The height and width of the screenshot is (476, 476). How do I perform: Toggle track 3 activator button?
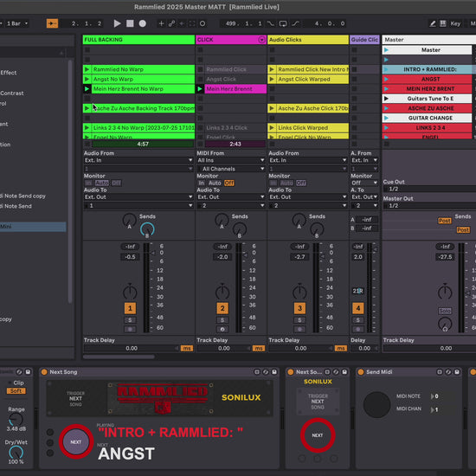pyautogui.click(x=299, y=308)
